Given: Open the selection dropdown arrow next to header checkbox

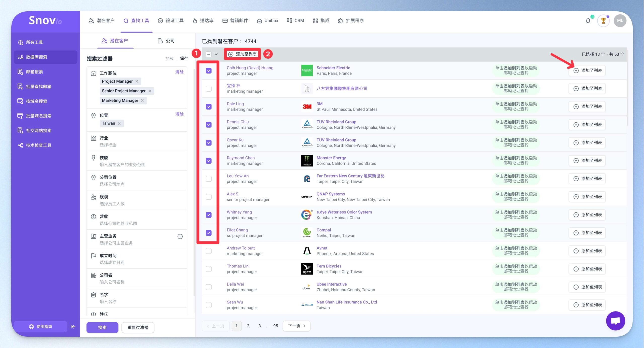Looking at the screenshot, I should click(x=216, y=54).
